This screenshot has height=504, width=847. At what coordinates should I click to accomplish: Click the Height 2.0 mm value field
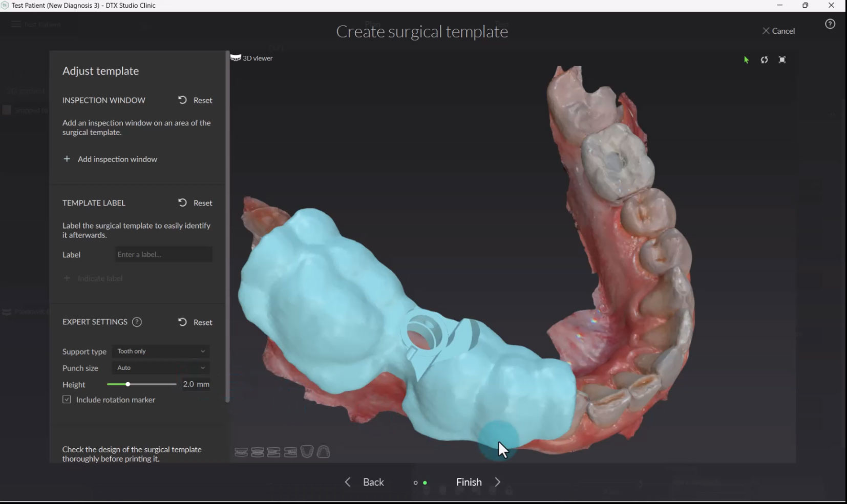coord(196,384)
